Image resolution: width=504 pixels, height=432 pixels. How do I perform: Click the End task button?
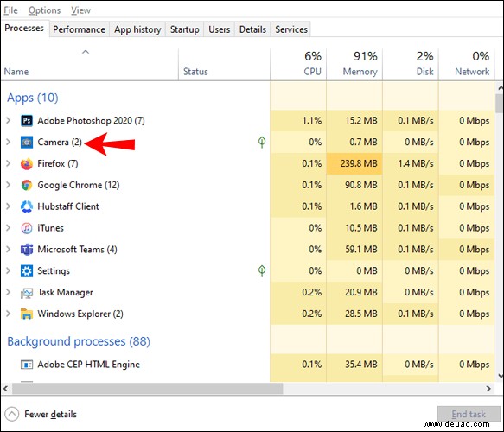(x=469, y=414)
